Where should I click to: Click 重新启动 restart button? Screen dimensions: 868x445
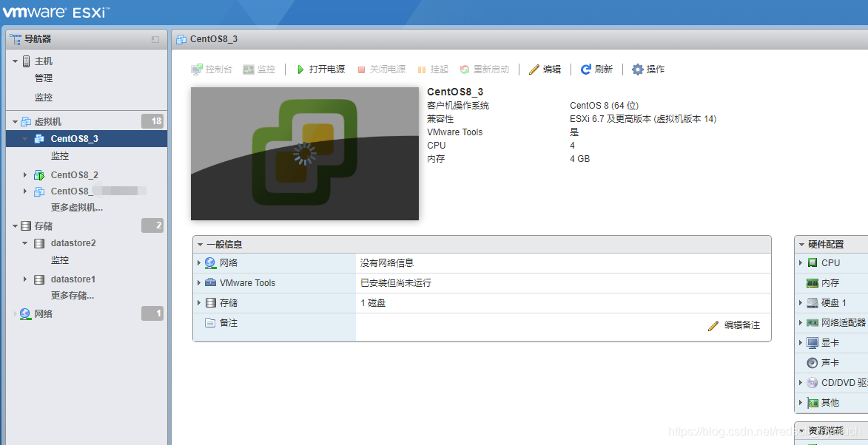pyautogui.click(x=484, y=69)
